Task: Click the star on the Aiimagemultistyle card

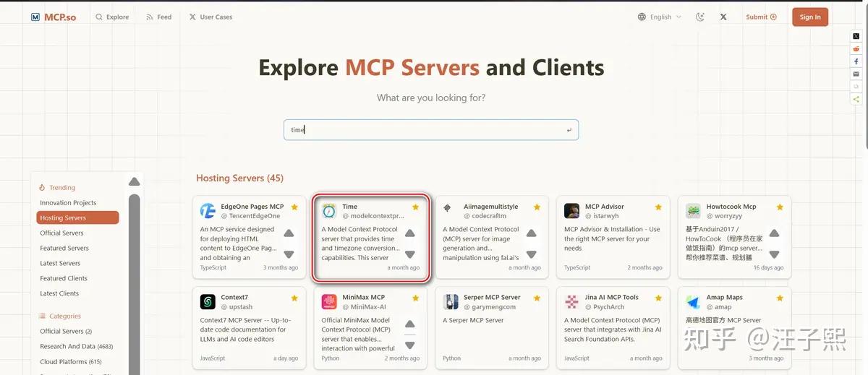Action: [x=537, y=207]
